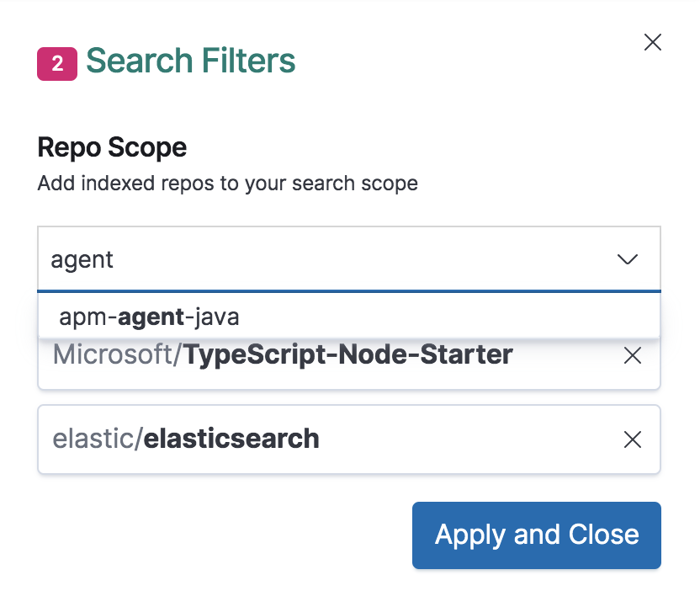Expand the agent search suggestions list
The width and height of the screenshot is (700, 591).
tap(628, 259)
